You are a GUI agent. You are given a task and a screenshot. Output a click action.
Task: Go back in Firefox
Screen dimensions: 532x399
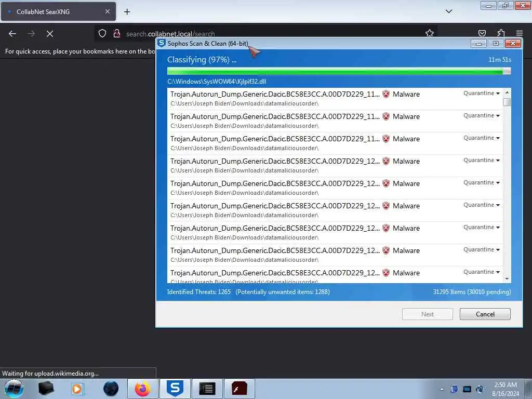12,34
